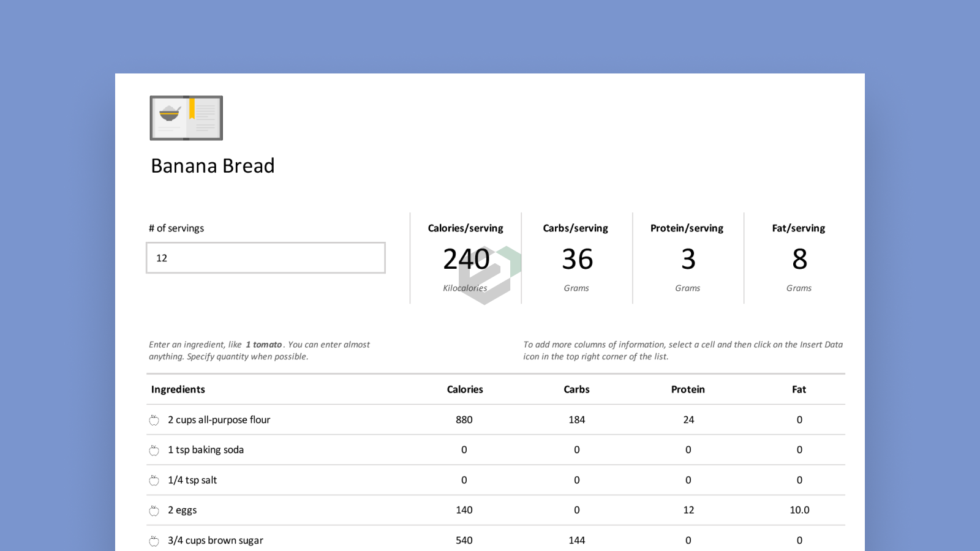Select the Calories column header
The image size is (980, 551).
click(x=465, y=389)
